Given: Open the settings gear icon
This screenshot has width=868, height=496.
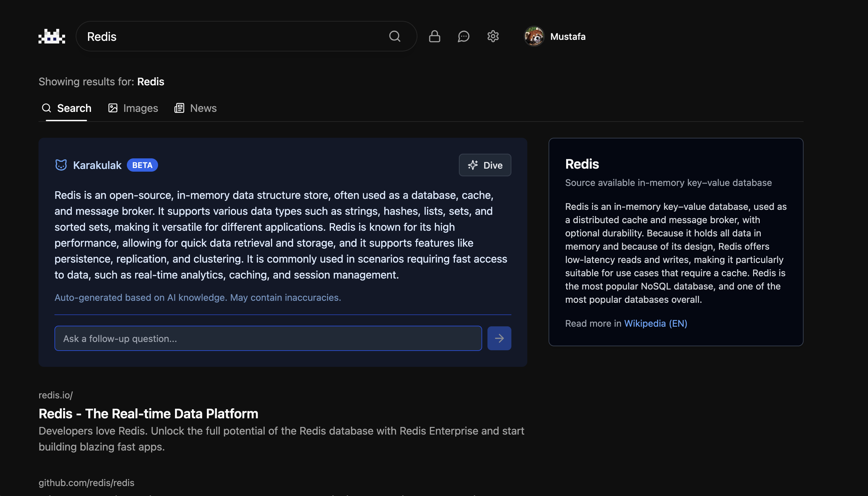Looking at the screenshot, I should pos(493,36).
